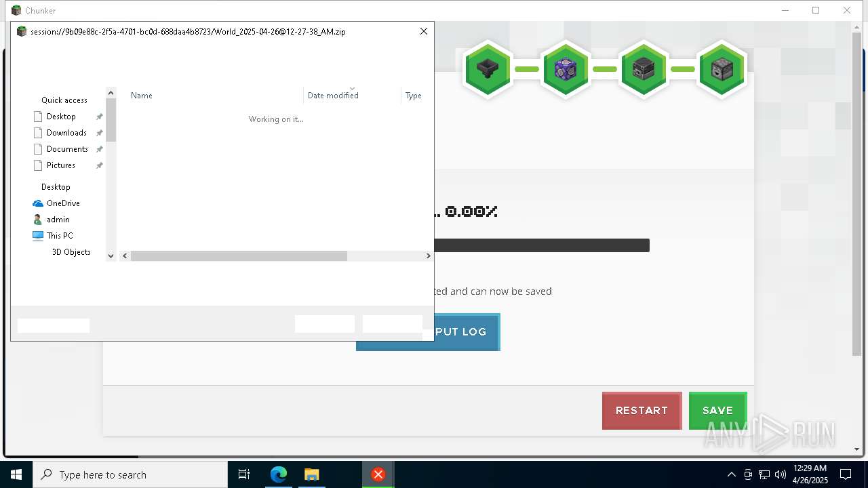Click the pin icon next to Desktop
The height and width of the screenshot is (488, 868).
coord(99,117)
